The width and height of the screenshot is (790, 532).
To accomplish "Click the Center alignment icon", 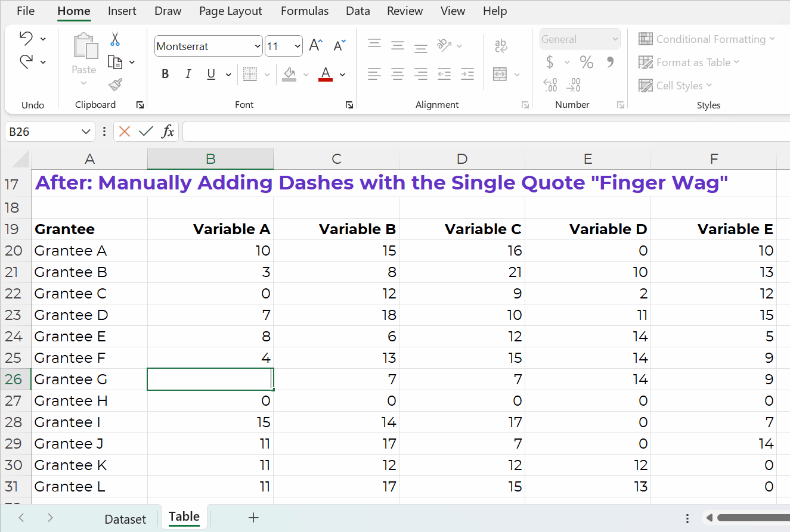I will pyautogui.click(x=398, y=74).
